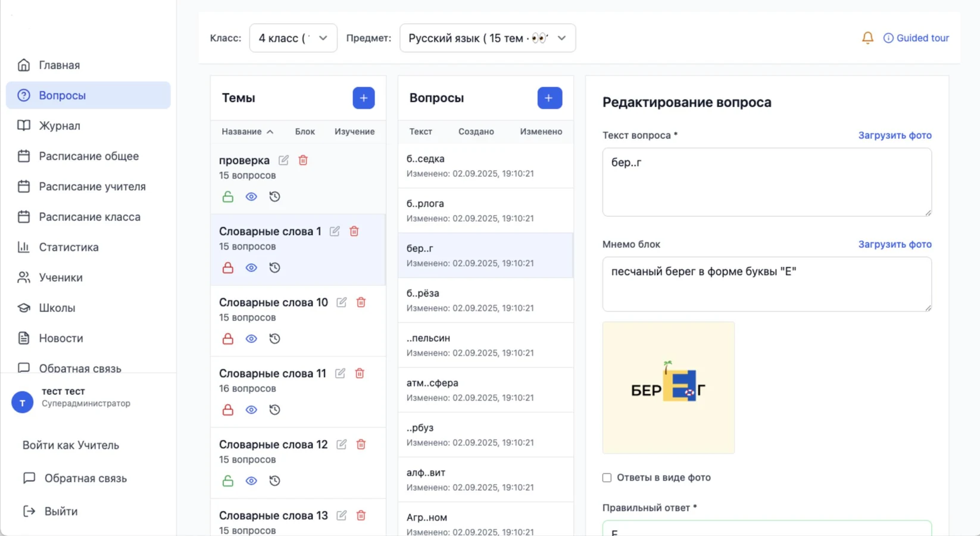
Task: Toggle lock on 'Словарные слова 1'
Action: click(x=227, y=267)
